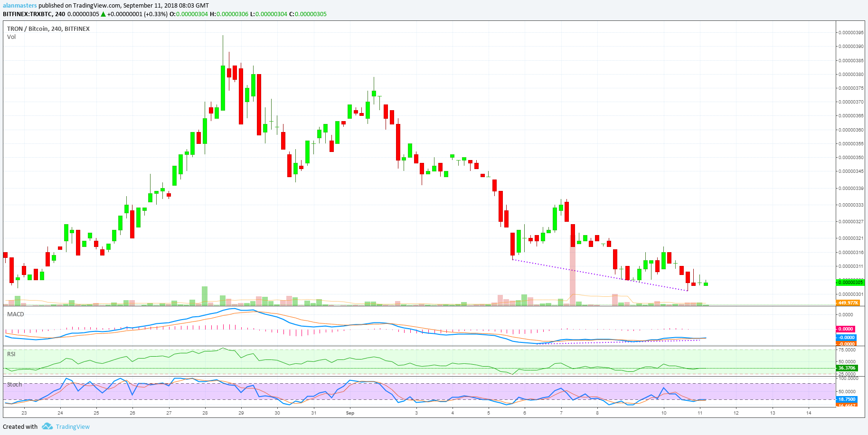The image size is (868, 435).
Task: Click the price axis label 0.00000360
Action: click(851, 130)
